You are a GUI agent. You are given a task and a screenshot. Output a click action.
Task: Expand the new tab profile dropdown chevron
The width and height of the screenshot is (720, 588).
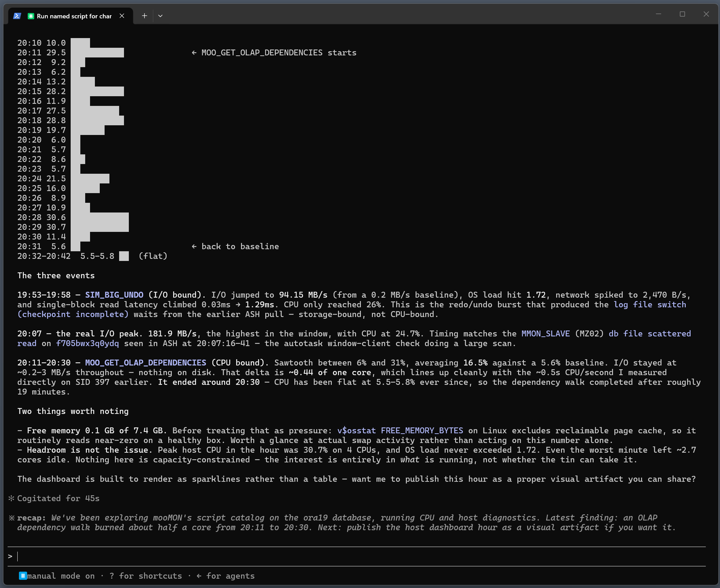point(160,16)
